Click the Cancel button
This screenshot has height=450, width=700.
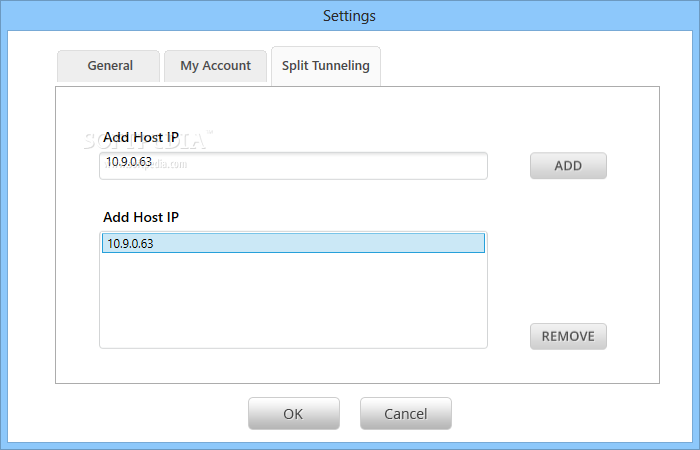(x=405, y=414)
